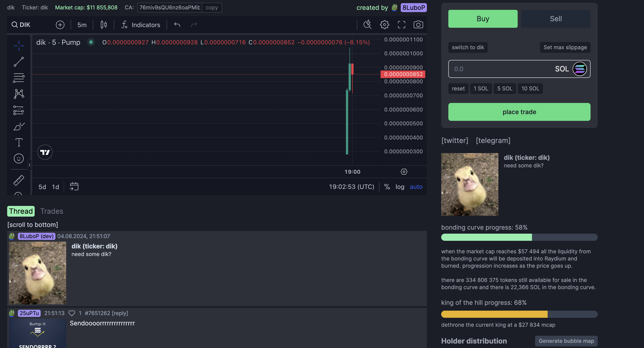Take a chart snapshot with camera icon
This screenshot has height=348, width=644.
click(x=418, y=25)
